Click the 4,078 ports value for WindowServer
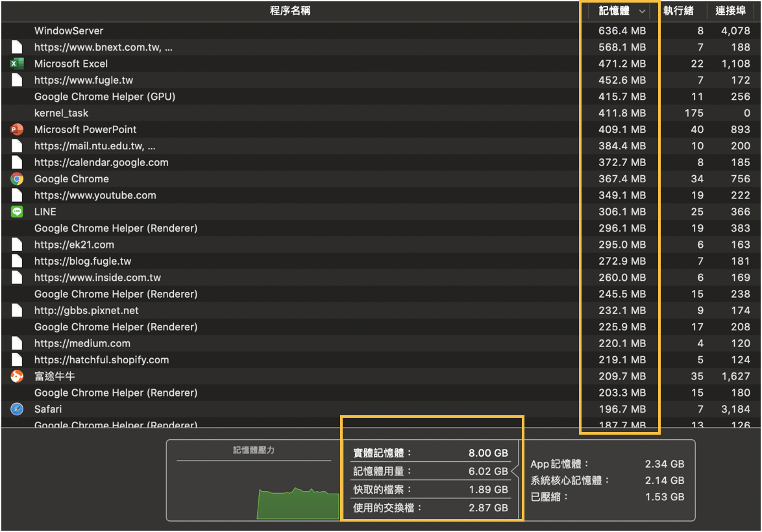 pyautogui.click(x=736, y=30)
